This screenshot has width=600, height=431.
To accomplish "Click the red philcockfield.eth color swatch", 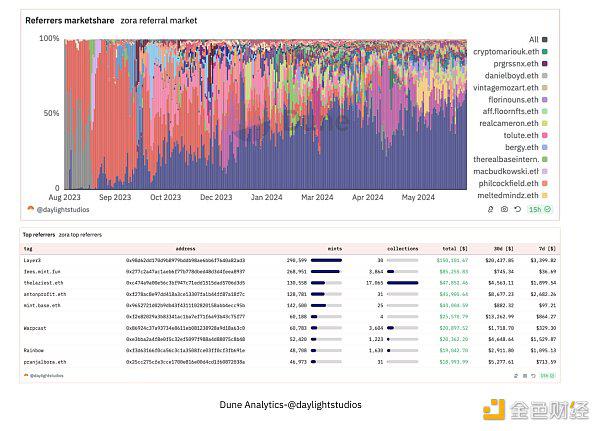I will (x=545, y=183).
